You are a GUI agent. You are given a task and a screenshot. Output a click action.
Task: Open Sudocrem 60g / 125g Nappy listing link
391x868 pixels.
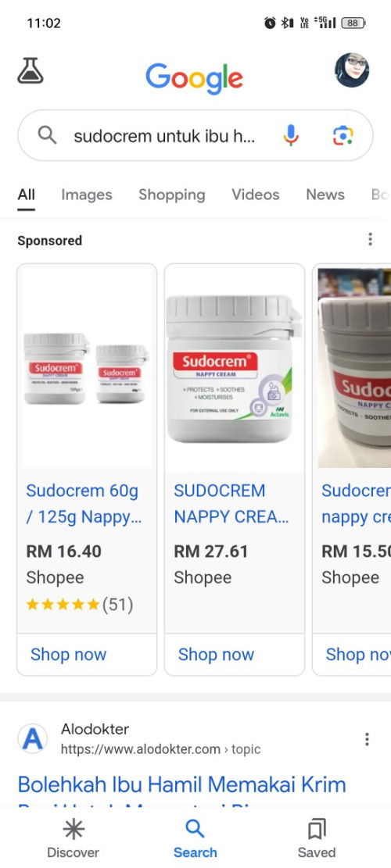tap(83, 504)
